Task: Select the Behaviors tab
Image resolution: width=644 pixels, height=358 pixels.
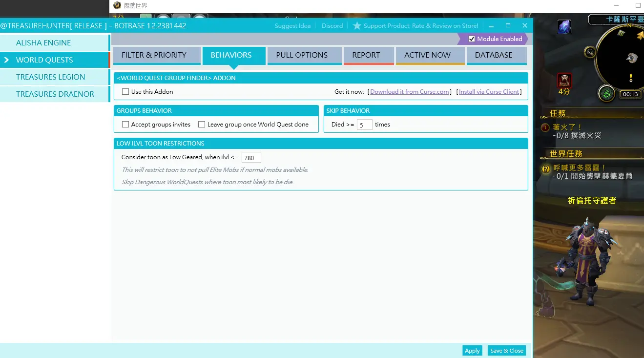Action: (234, 55)
